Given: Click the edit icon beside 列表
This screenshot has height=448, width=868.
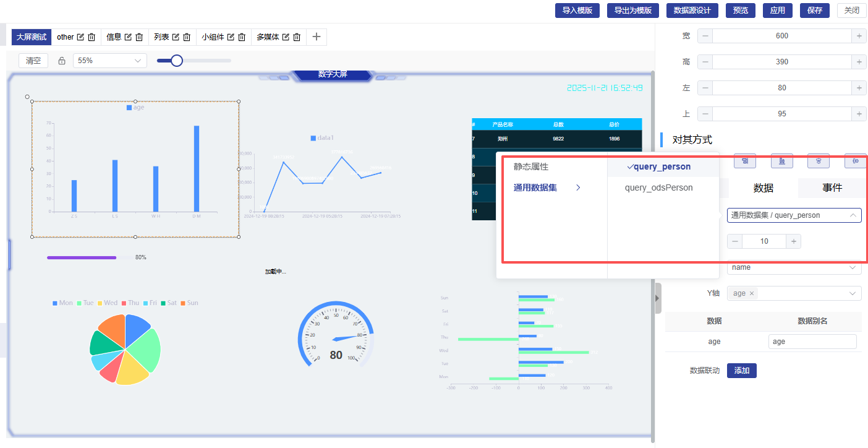Looking at the screenshot, I should [176, 37].
